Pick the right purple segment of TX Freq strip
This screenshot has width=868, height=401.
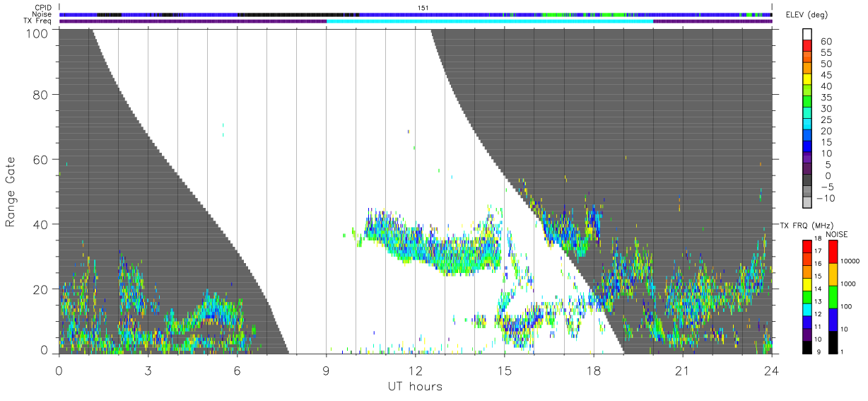coord(712,21)
